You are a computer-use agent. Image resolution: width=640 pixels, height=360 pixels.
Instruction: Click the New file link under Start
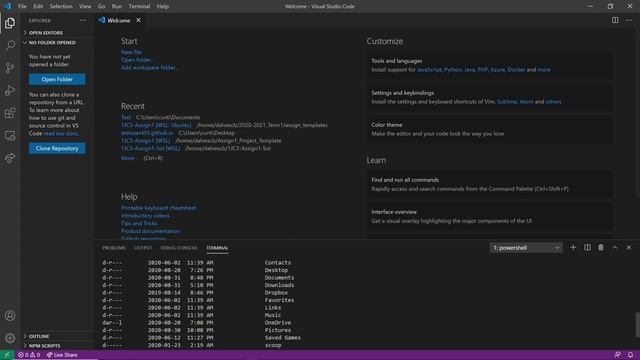coord(131,52)
